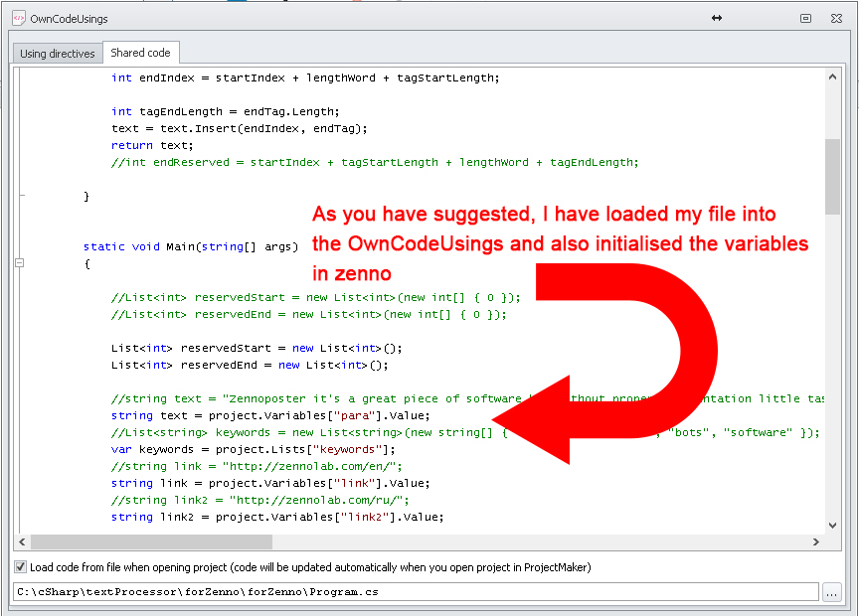Click 'string link2 = project.Variables' line
Image resolution: width=859 pixels, height=616 pixels.
277,517
